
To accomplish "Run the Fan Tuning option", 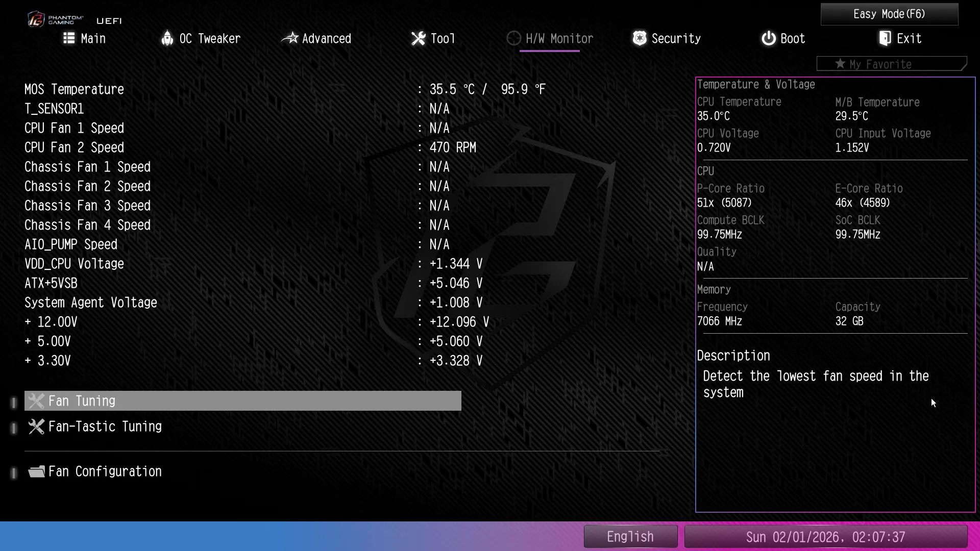I will [x=242, y=401].
